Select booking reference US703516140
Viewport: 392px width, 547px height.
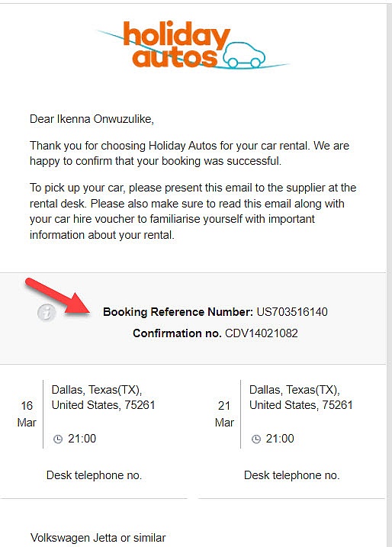click(292, 311)
